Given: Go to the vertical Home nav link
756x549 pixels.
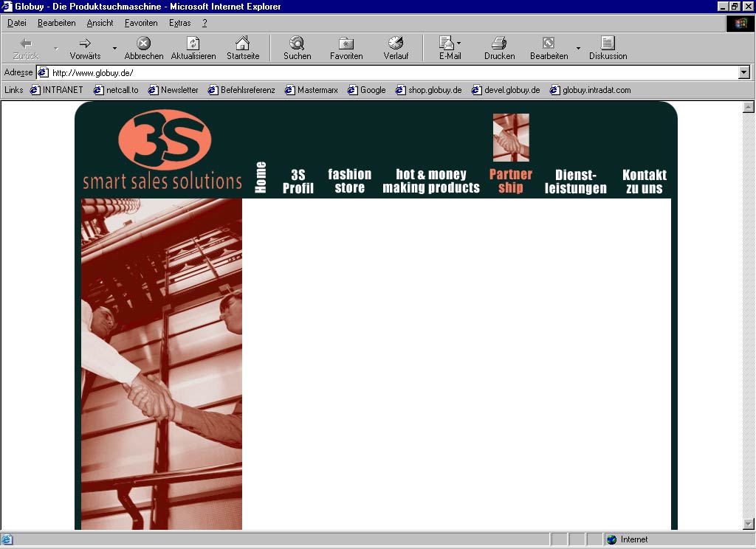Looking at the screenshot, I should coord(261,177).
